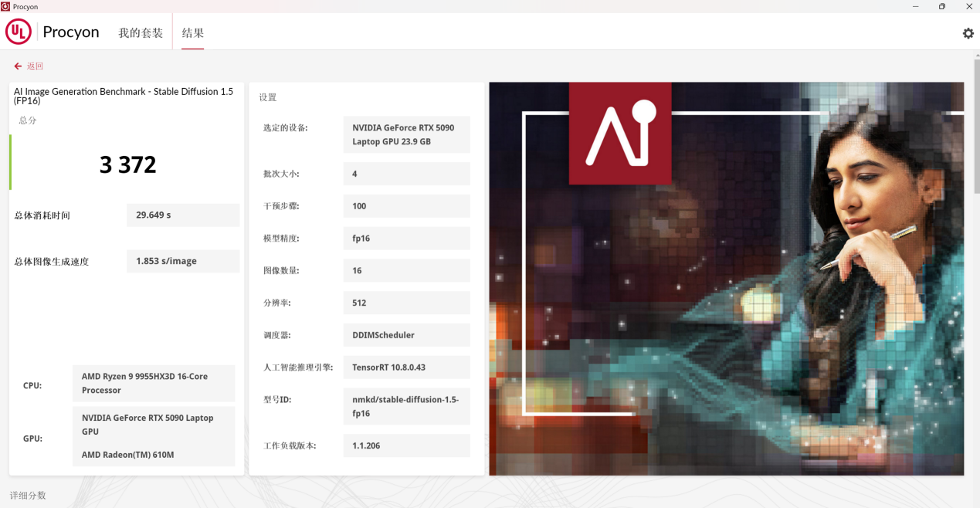Click the nmkd/stable-diffusion-1.5-fp16 model ID field
This screenshot has height=508, width=980.
pos(406,406)
